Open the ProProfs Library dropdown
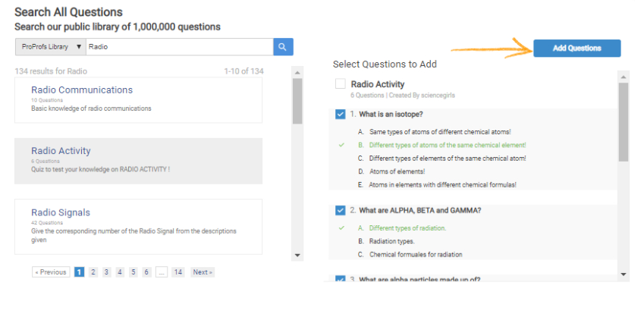This screenshot has width=644, height=311. pos(50,47)
